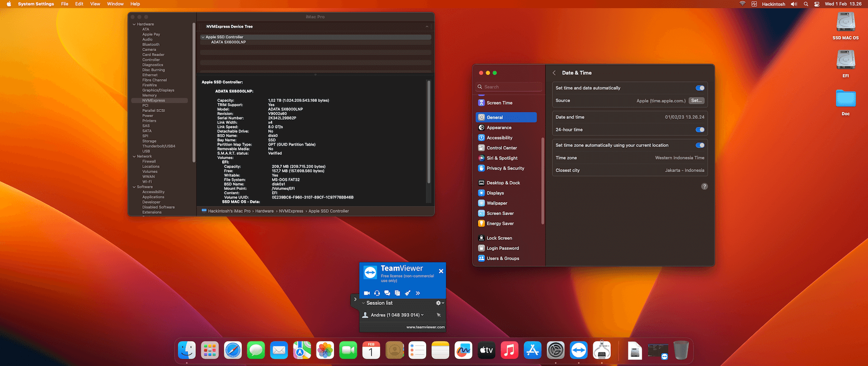The height and width of the screenshot is (366, 868).
Task: Collapse Hardware tree in System Information
Action: [134, 24]
